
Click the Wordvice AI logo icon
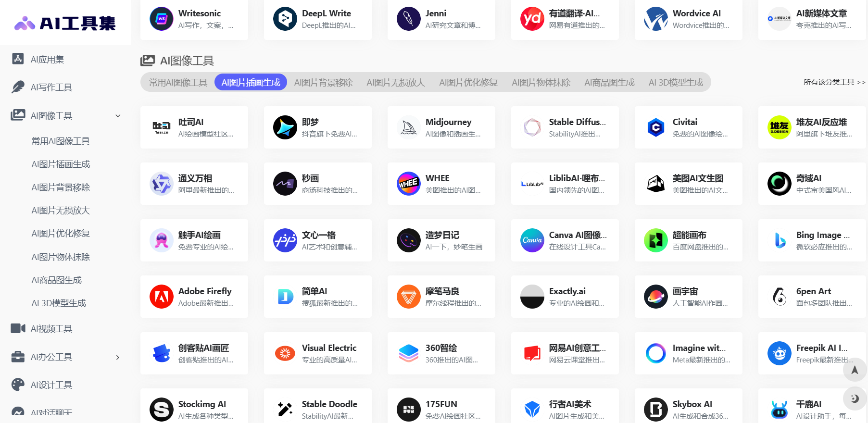(656, 19)
